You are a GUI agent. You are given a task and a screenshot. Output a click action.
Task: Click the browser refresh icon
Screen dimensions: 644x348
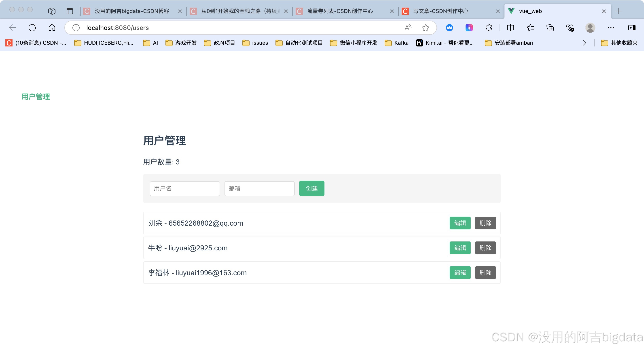(x=32, y=28)
